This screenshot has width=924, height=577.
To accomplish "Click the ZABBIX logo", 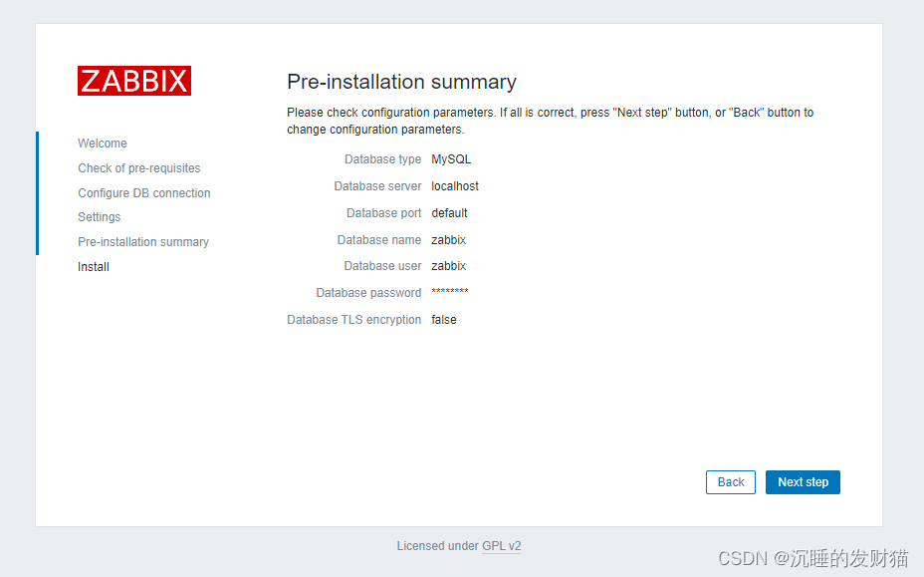I will (134, 81).
